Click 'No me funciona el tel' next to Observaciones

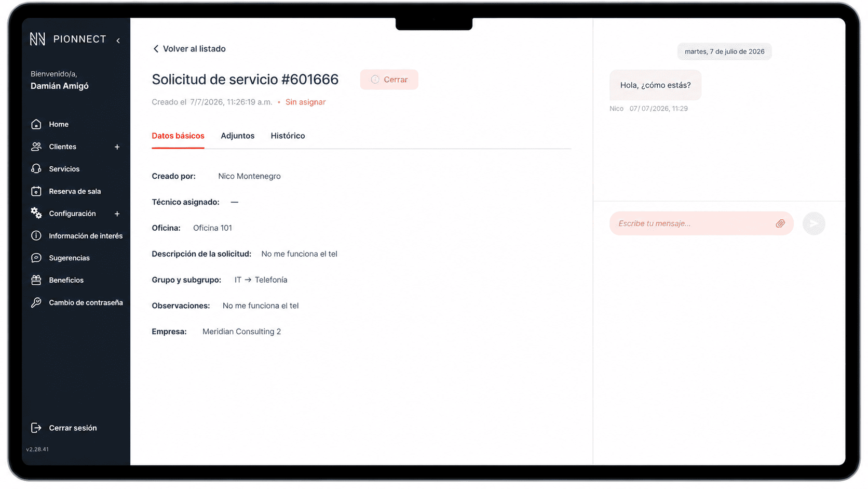point(261,306)
